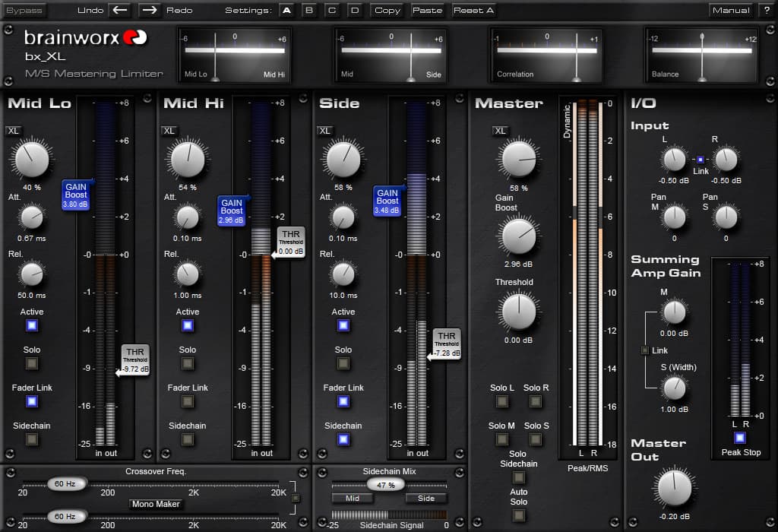Click the Side Attack knob
The height and width of the screenshot is (532, 778).
click(x=343, y=217)
